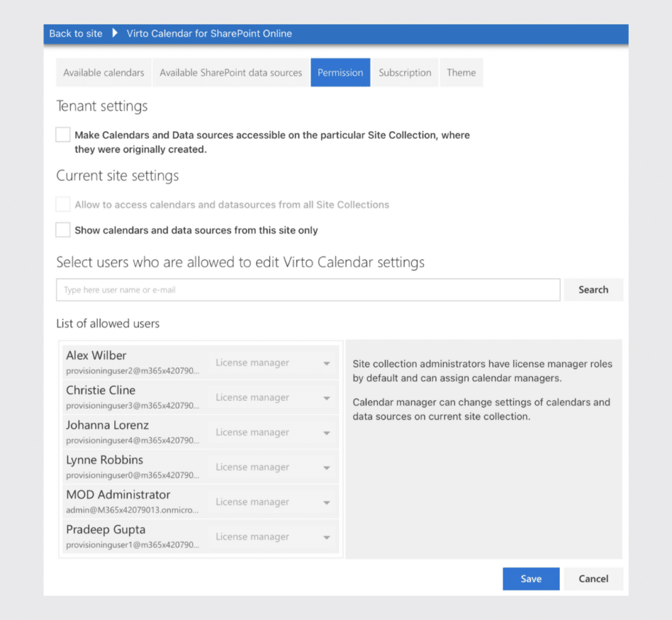Select the MOD Administrator user name
Image resolution: width=672 pixels, height=620 pixels.
point(118,495)
